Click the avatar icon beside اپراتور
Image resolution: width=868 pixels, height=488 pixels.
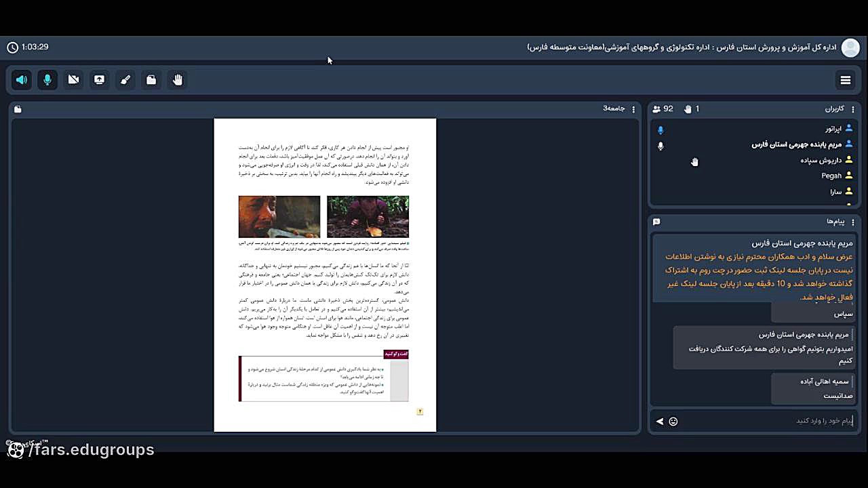[x=848, y=129]
